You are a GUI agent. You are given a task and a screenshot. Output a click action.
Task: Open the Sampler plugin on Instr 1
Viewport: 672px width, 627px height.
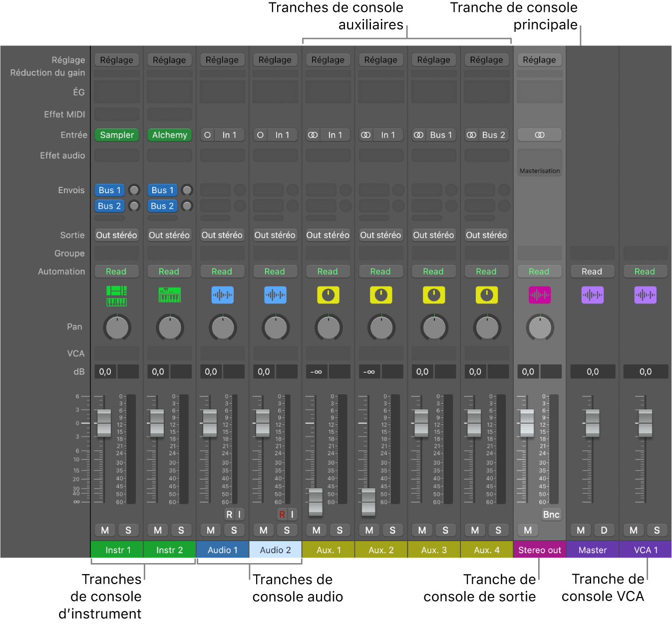point(116,135)
